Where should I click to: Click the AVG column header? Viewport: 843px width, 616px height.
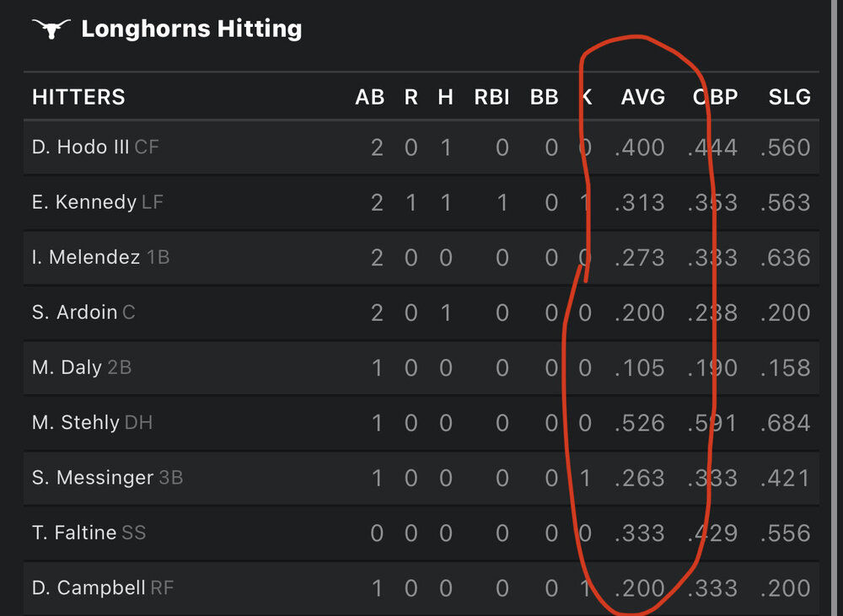click(642, 97)
